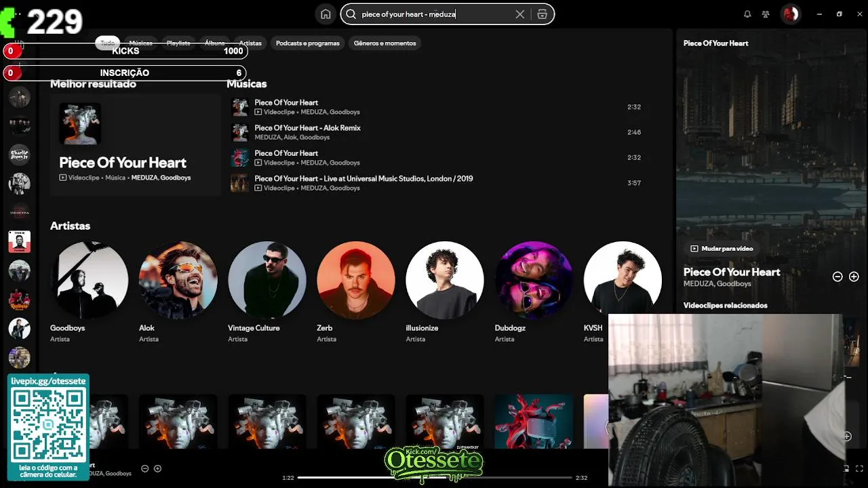Clear the search text with X icon

pos(520,14)
